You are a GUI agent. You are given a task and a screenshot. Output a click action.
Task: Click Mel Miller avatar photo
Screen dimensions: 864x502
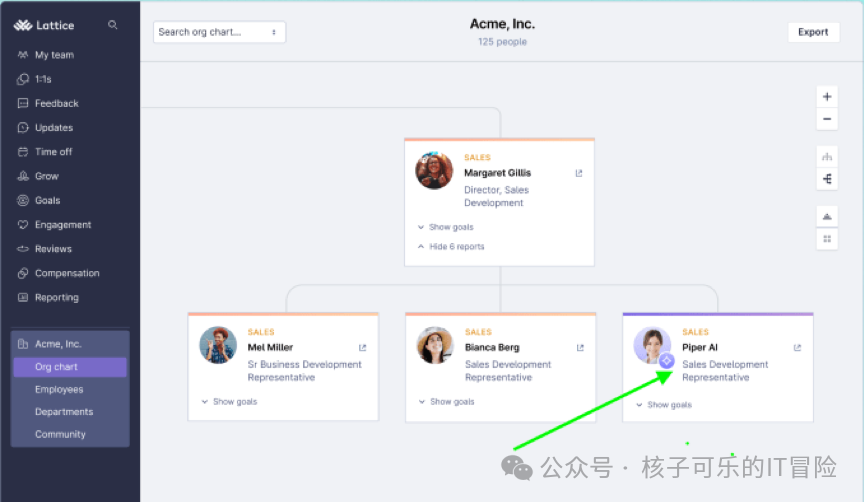click(218, 345)
